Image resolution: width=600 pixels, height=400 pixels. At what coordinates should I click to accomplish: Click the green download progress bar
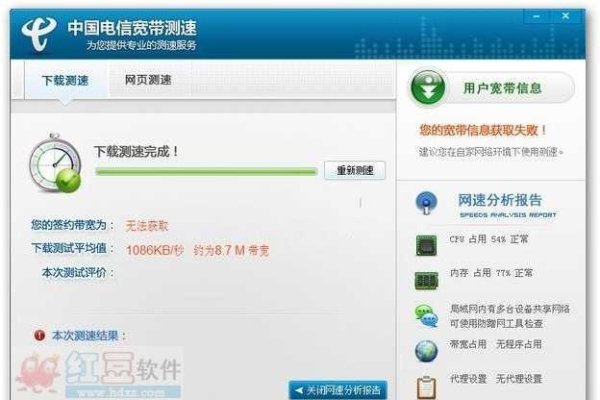[207, 172]
